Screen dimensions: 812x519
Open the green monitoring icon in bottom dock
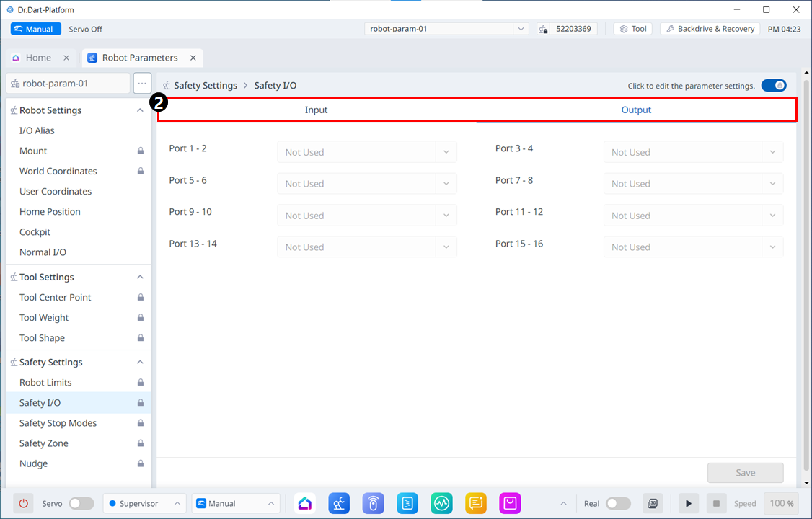pos(441,503)
